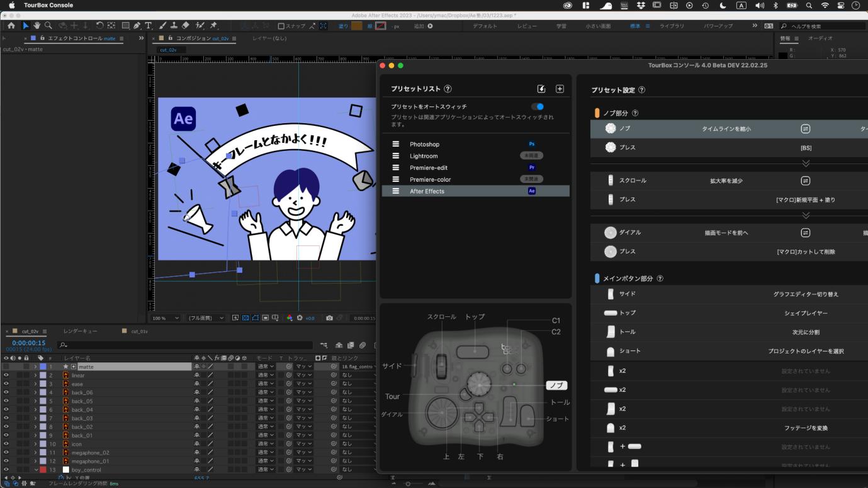Select the レビュー workspace
This screenshot has width=868, height=488.
527,26
